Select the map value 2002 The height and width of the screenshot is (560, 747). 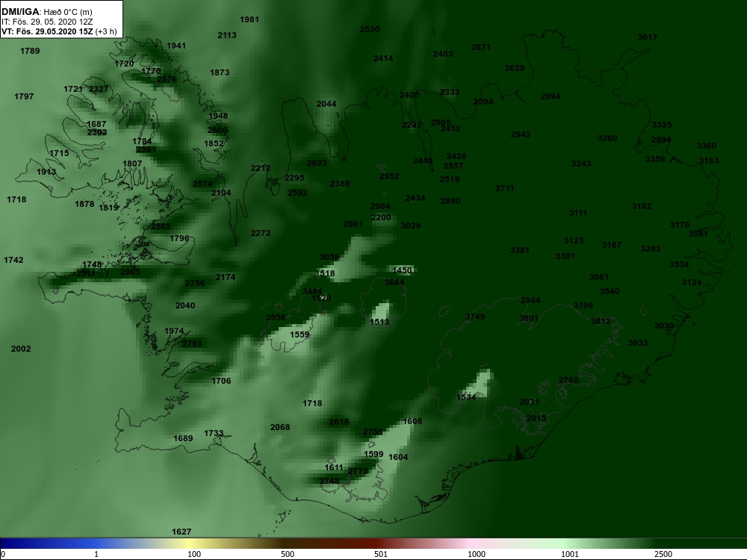tap(20, 349)
